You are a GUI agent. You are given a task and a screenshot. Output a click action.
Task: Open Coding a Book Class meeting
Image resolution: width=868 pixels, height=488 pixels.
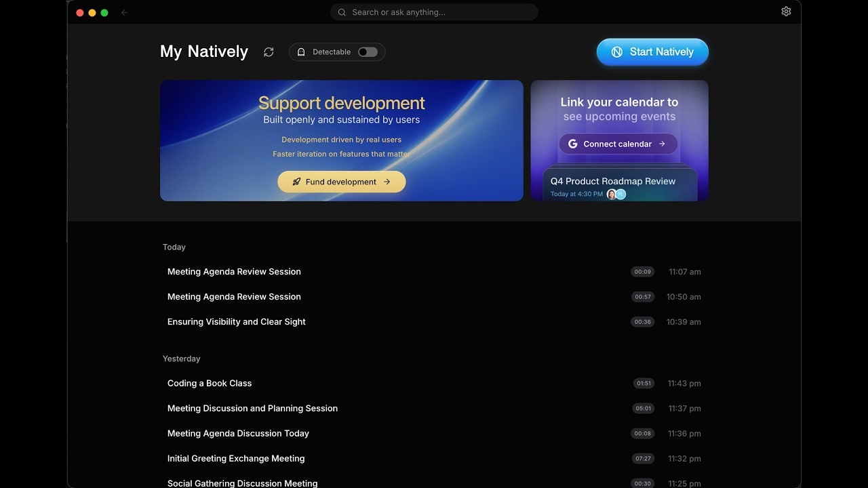pyautogui.click(x=434, y=384)
